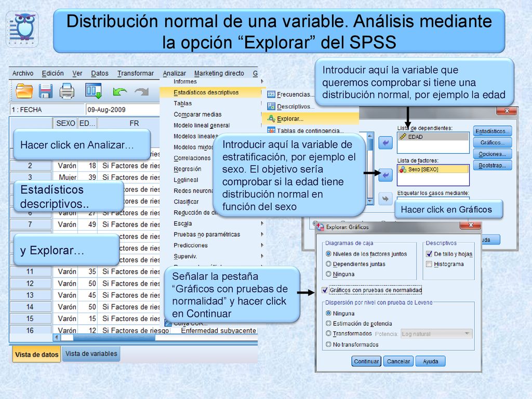Click the grey redo arrow icon
The height and width of the screenshot is (399, 532).
[142, 91]
